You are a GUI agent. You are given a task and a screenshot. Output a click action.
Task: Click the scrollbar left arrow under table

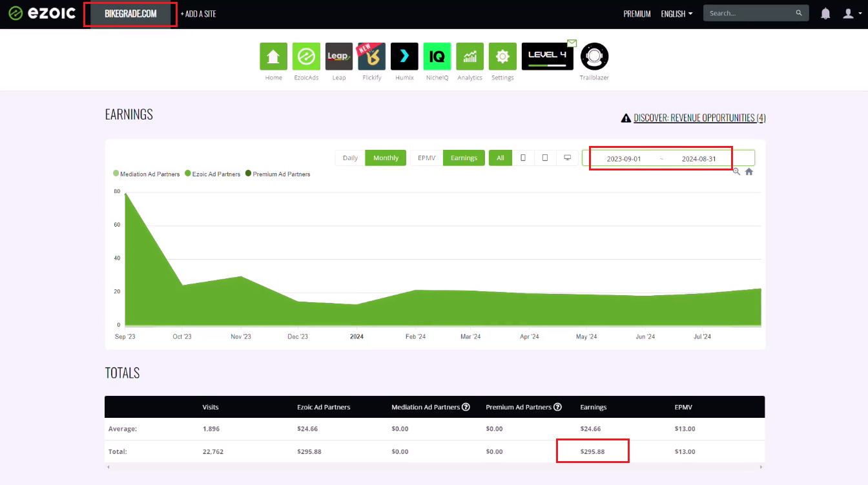coord(108,466)
